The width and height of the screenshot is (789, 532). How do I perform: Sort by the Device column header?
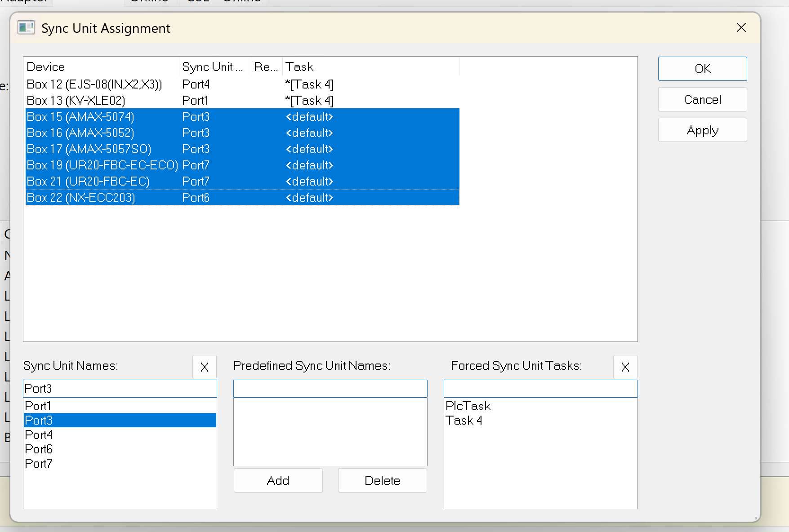pyautogui.click(x=101, y=67)
